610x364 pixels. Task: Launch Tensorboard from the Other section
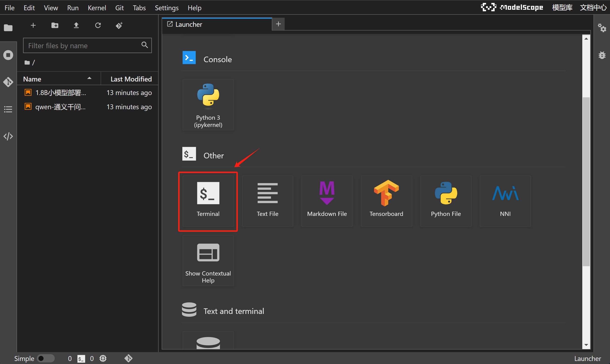pyautogui.click(x=386, y=201)
